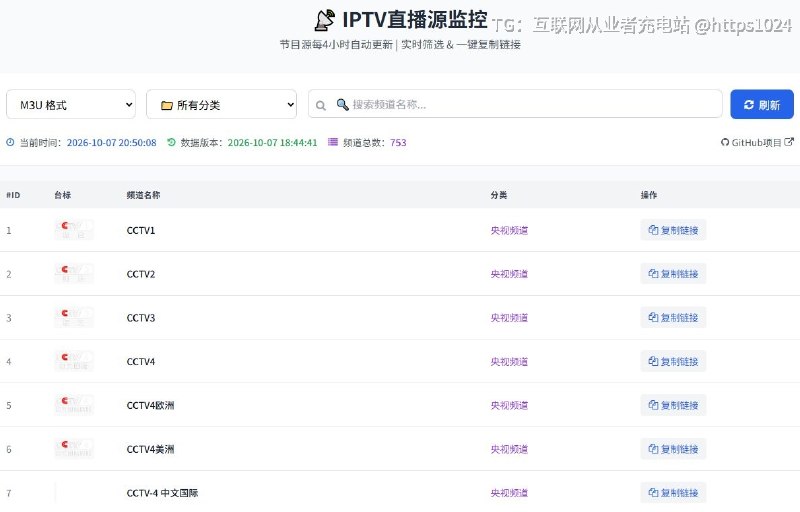
Task: Expand the 所有分类 category dropdown
Action: [221, 105]
